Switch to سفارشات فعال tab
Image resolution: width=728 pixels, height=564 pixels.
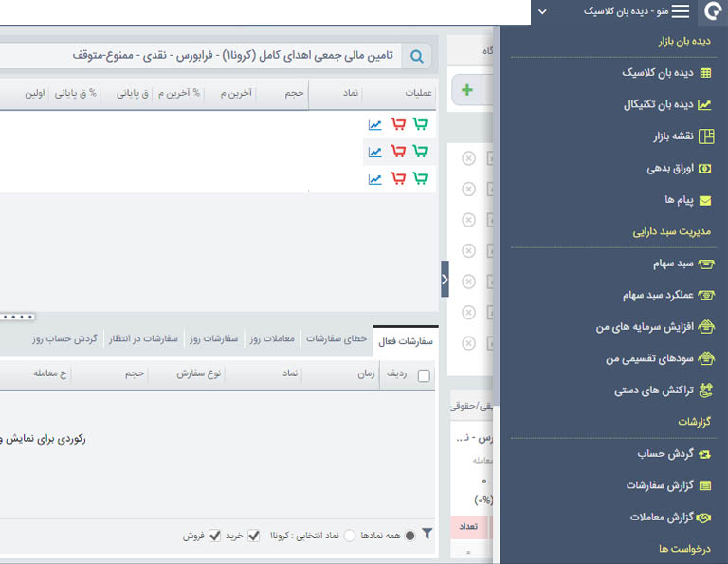pos(406,341)
